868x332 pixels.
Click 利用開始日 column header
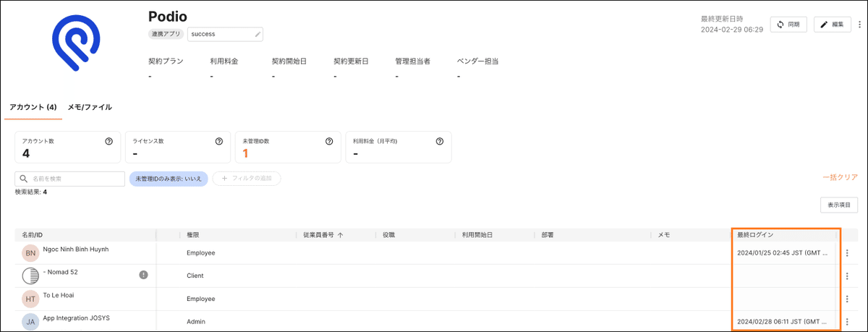click(x=477, y=235)
